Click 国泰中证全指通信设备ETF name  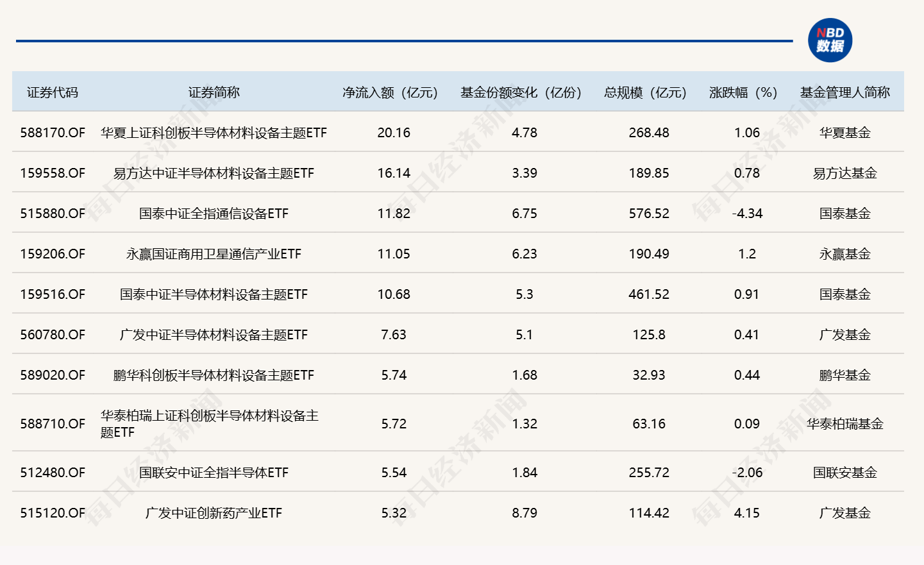pyautogui.click(x=214, y=214)
